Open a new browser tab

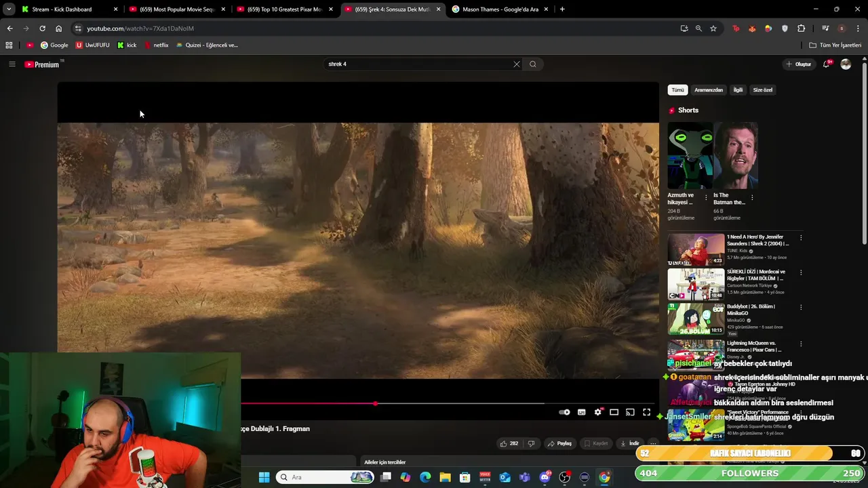(x=562, y=9)
